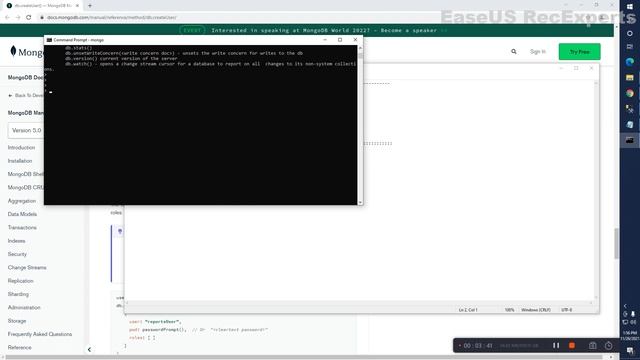Click the EVENT badge in the banner
Viewport: 640px width, 360px height.
192,30
